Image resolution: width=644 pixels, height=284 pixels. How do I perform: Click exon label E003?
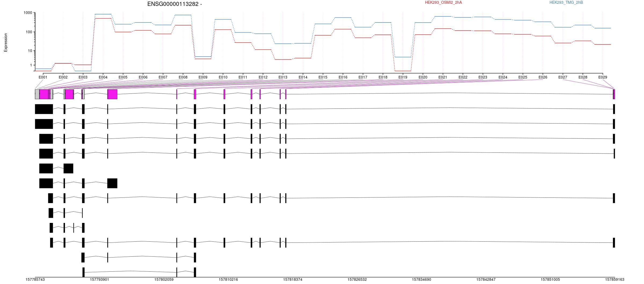pyautogui.click(x=83, y=77)
